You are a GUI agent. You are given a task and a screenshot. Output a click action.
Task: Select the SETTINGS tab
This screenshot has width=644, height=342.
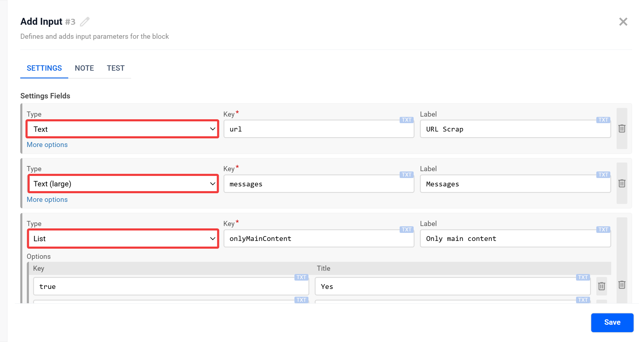(44, 68)
